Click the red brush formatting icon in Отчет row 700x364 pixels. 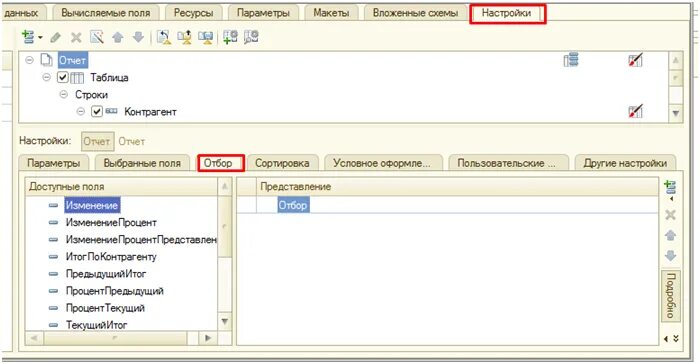(x=635, y=60)
